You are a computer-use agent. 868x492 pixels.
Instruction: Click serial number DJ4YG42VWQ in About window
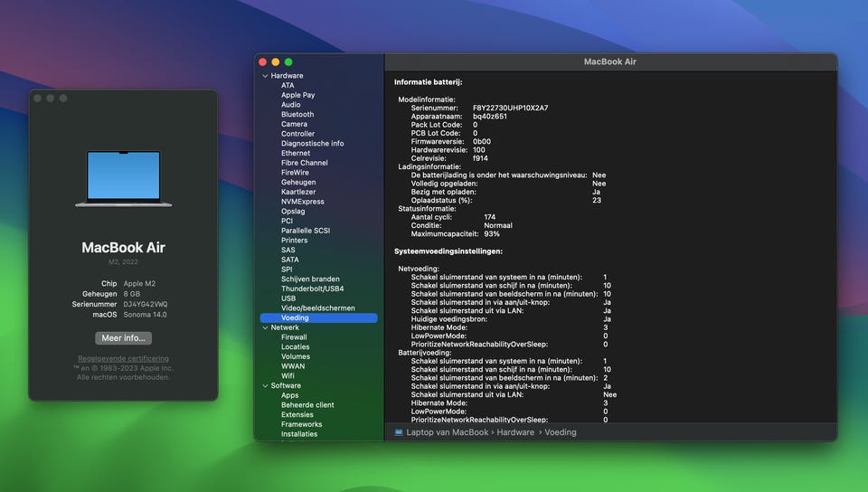click(145, 305)
